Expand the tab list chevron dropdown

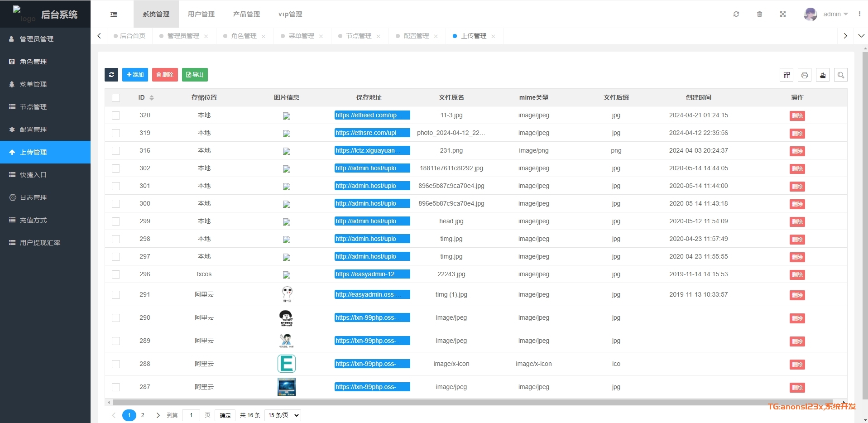[861, 36]
